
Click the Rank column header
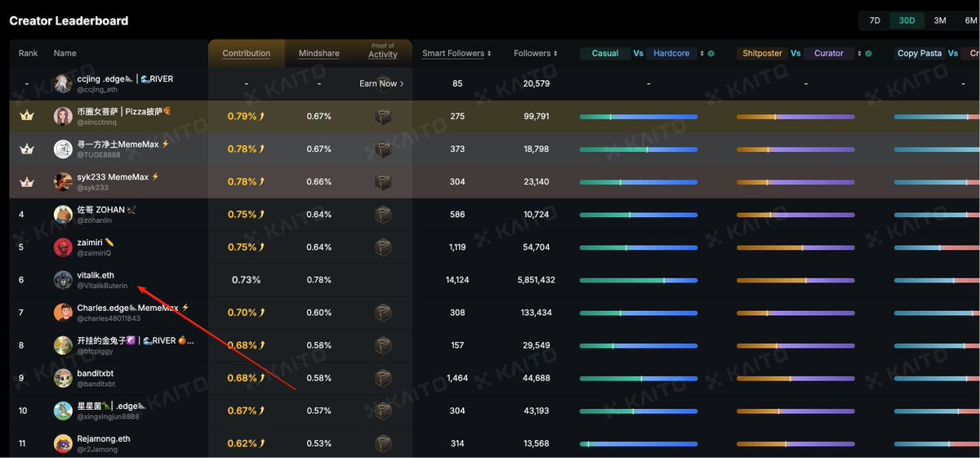(29, 53)
